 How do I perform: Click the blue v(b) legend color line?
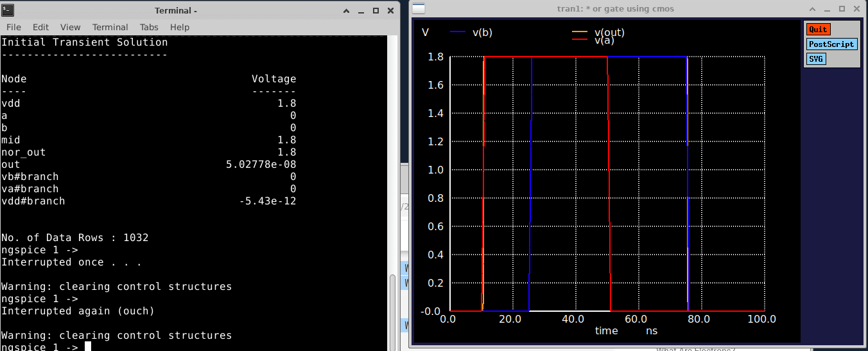pos(458,33)
